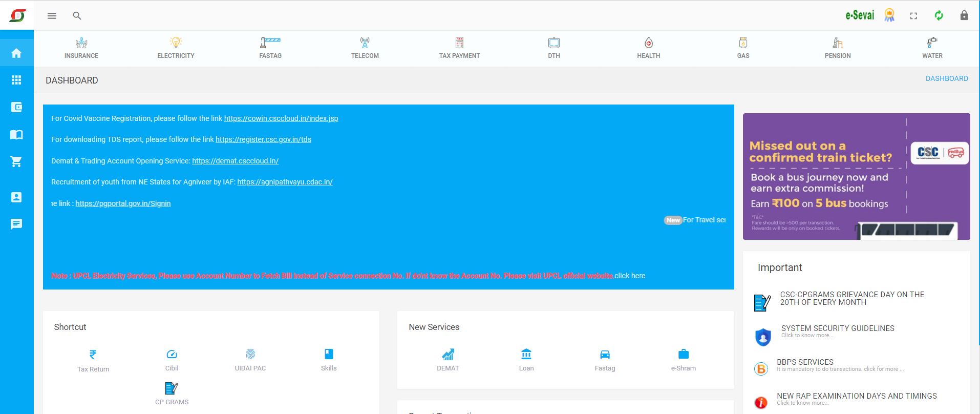Select the Health service

tap(649, 48)
